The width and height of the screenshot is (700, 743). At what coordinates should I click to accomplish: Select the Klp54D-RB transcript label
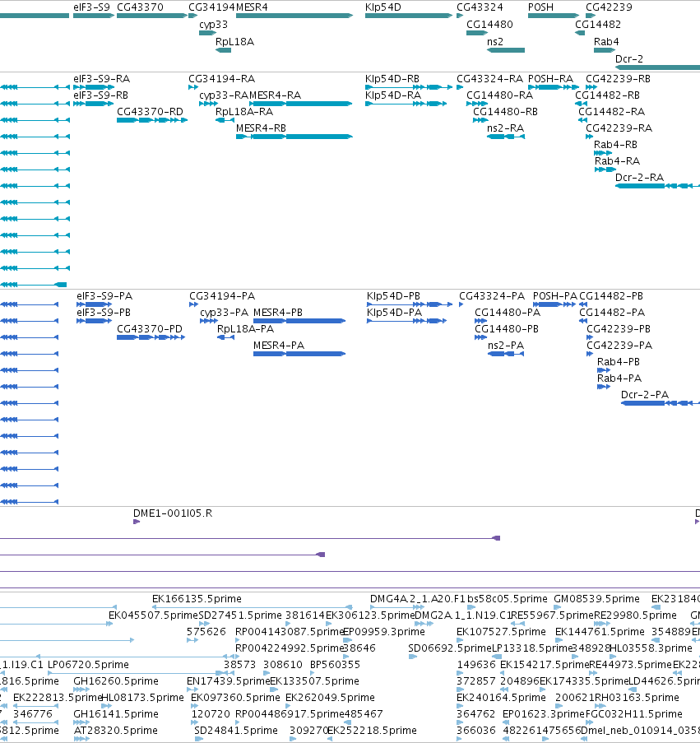[392, 79]
